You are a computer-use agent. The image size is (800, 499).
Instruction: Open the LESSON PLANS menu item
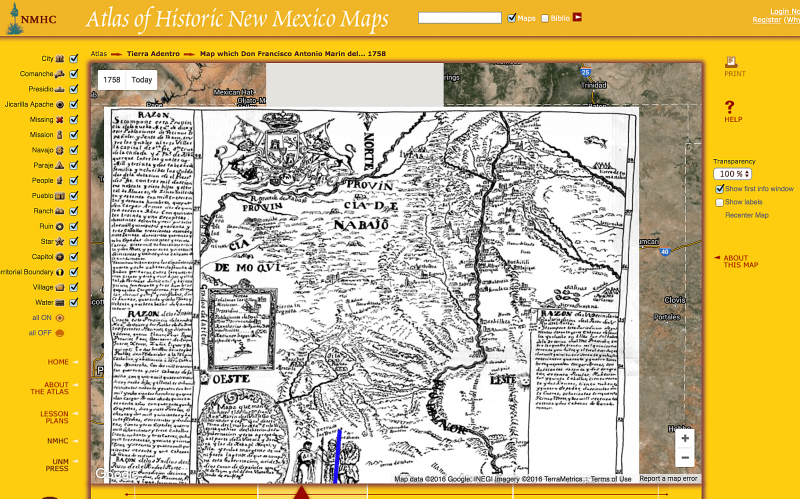tap(54, 417)
